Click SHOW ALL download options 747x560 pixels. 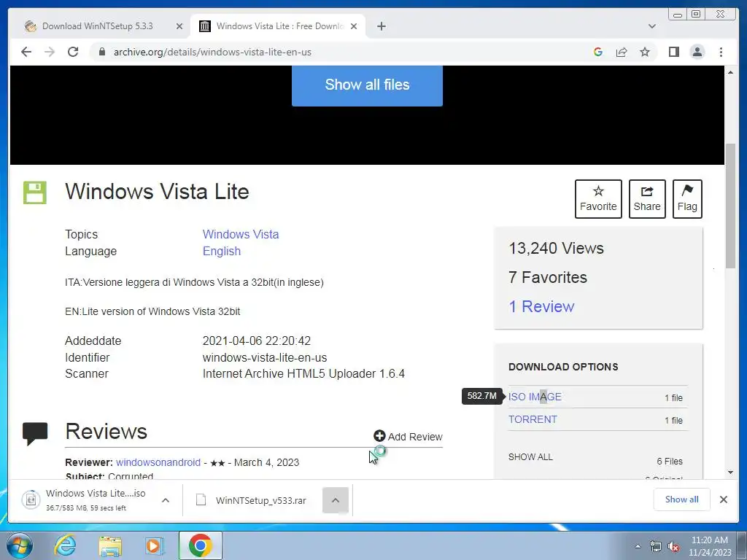pos(530,457)
